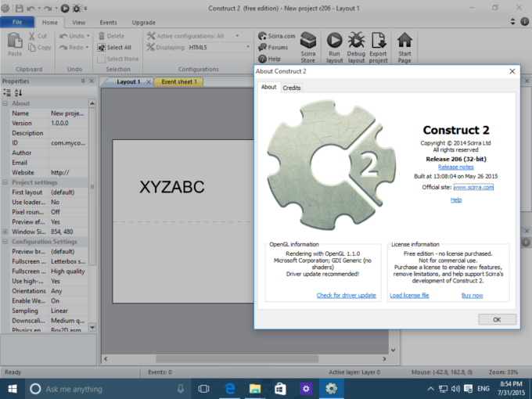The width and height of the screenshot is (532, 399).
Task: Open the Forums ribbon item
Action: pyautogui.click(x=273, y=48)
